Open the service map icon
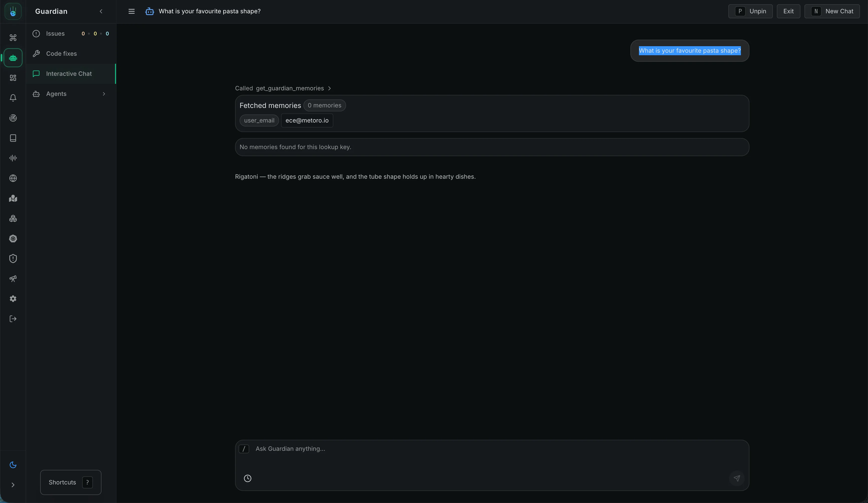 click(x=13, y=198)
